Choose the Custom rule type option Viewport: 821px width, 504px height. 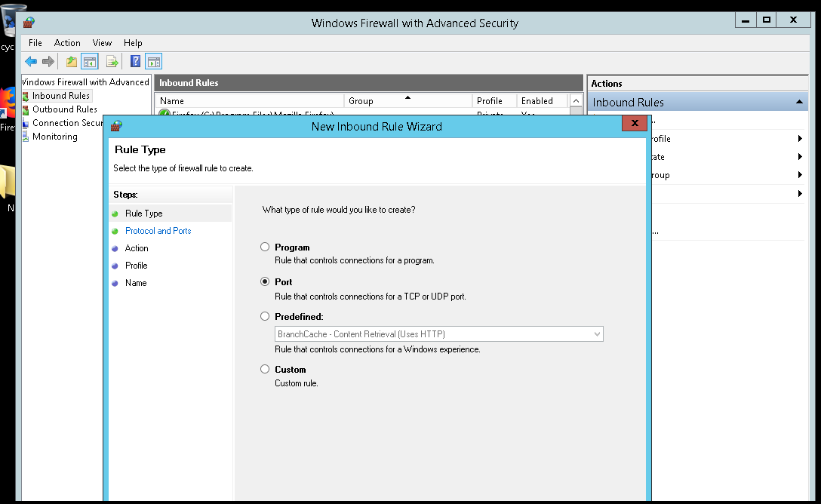coord(265,369)
